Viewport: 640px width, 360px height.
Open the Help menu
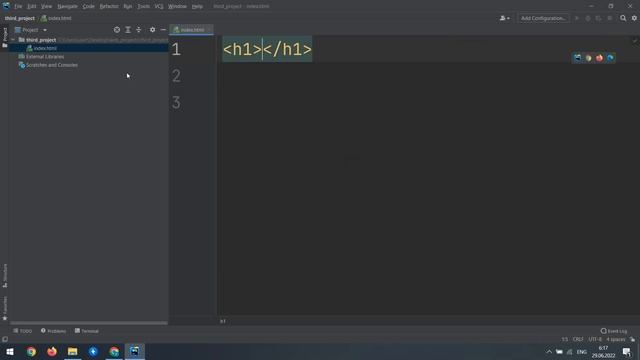coord(197,6)
